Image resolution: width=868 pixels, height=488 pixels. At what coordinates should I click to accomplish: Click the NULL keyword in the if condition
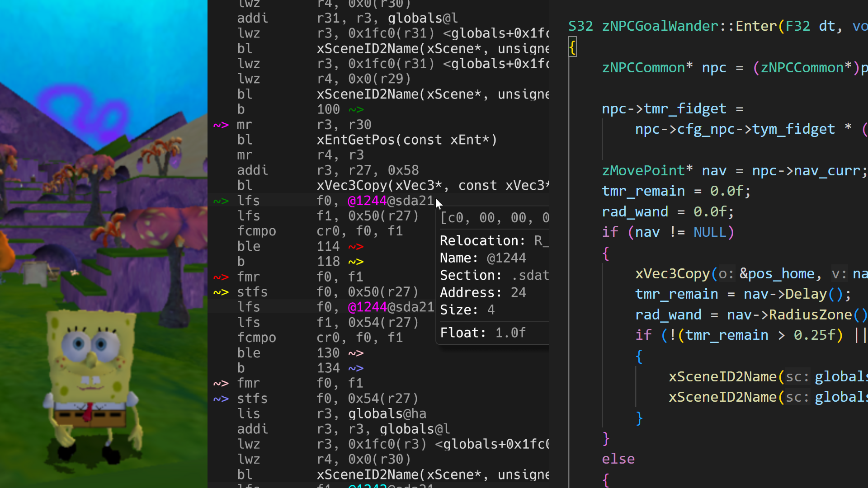(x=709, y=232)
